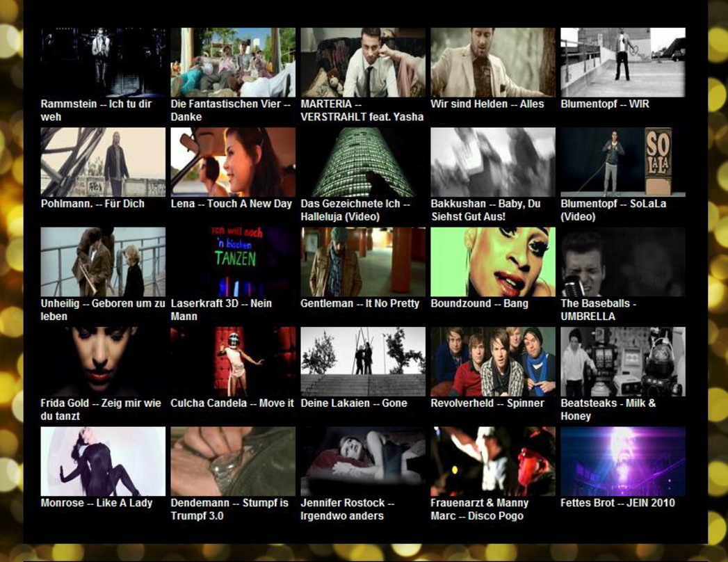The width and height of the screenshot is (728, 562).
Task: Open the Laserkraft 3D Nein Mann thumbnail
Action: 233,262
